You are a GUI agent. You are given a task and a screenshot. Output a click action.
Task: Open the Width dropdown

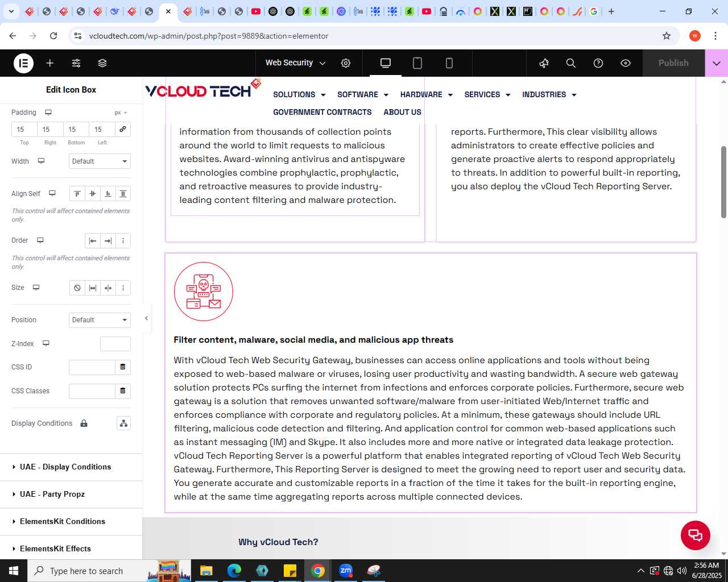tap(100, 161)
